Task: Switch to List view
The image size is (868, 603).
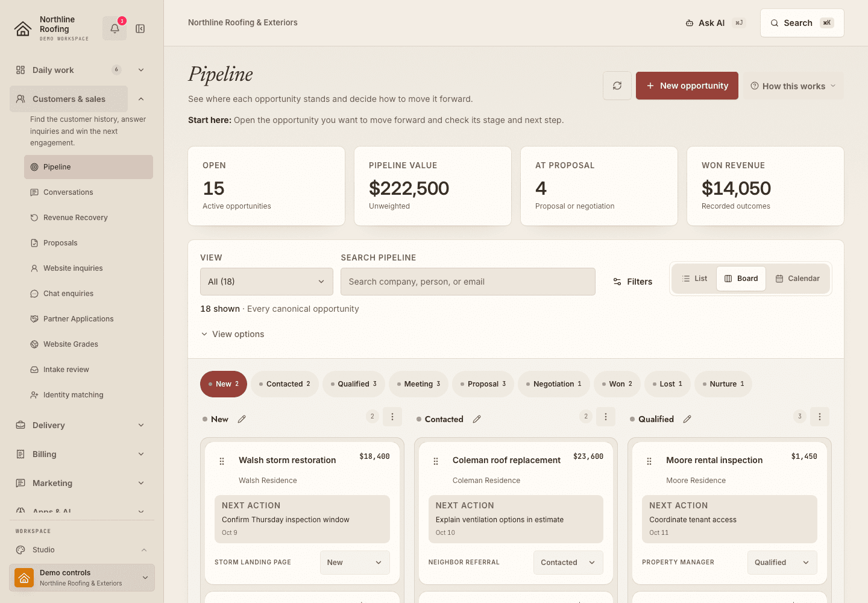Action: pos(694,279)
